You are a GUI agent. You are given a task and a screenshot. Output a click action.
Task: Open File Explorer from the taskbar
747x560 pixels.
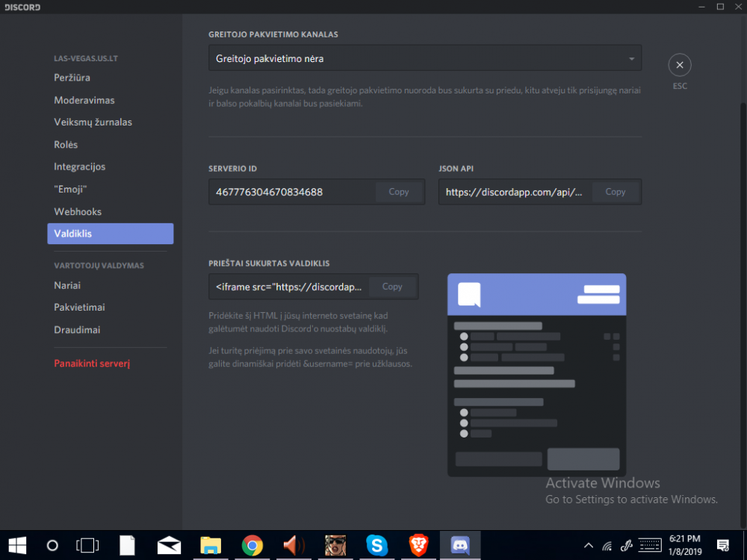pos(211,545)
